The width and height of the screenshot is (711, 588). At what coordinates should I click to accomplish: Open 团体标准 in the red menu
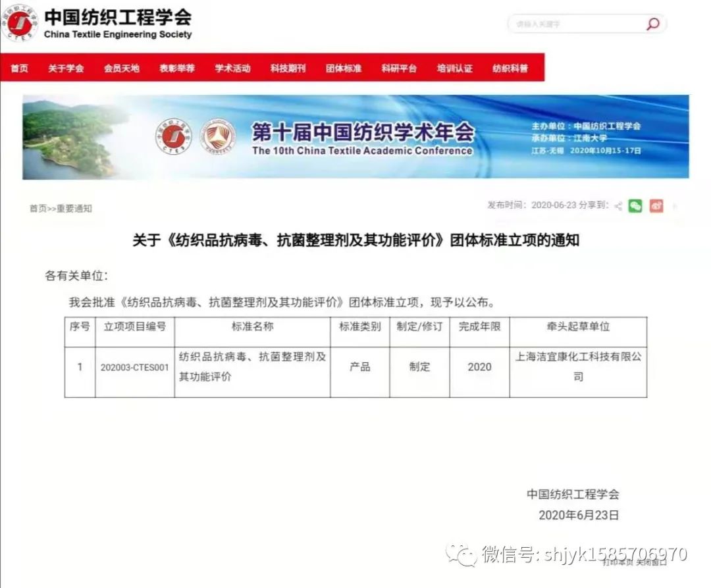(344, 68)
